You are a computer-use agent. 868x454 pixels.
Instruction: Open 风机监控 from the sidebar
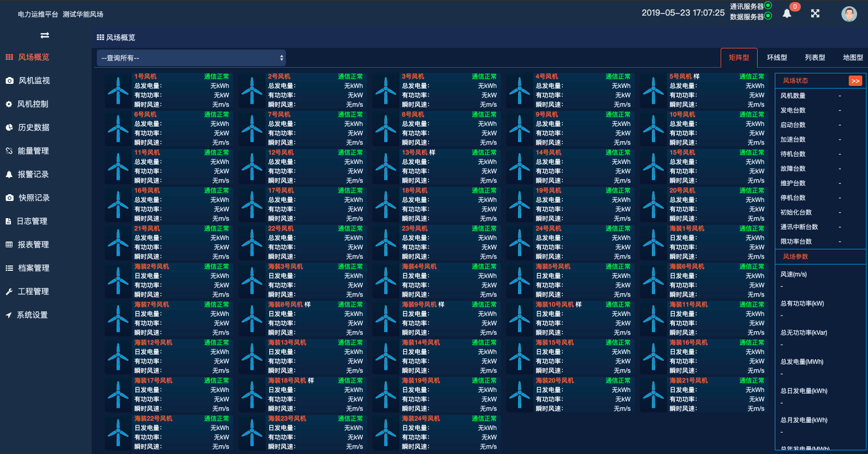(34, 81)
